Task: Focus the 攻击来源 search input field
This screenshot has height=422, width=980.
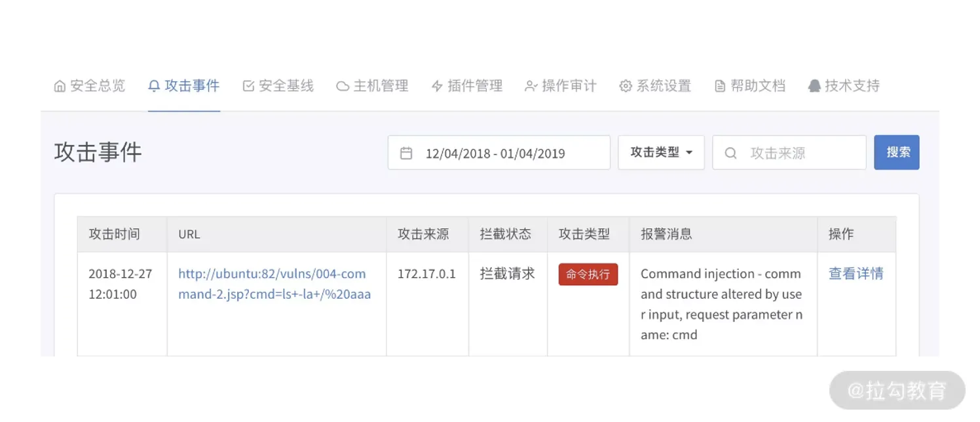Action: tap(789, 153)
